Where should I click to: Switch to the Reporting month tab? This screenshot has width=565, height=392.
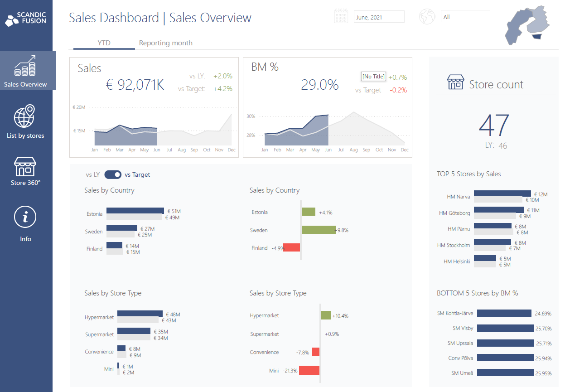click(165, 43)
